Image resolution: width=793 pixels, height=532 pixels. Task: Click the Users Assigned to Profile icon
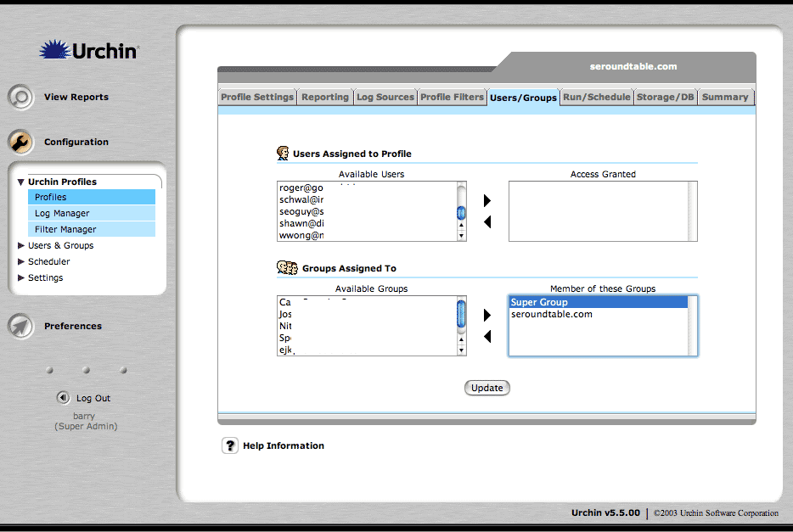(283, 153)
